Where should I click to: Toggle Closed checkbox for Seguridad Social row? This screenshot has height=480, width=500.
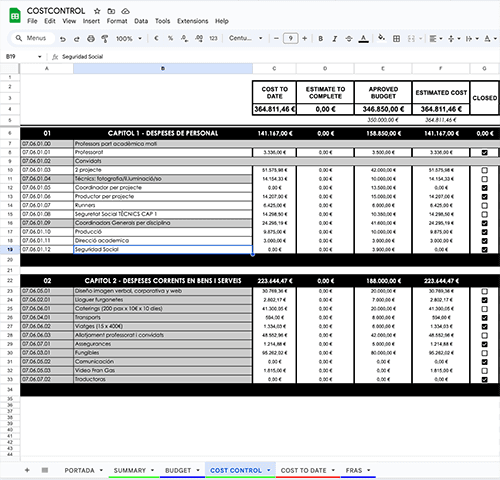485,250
